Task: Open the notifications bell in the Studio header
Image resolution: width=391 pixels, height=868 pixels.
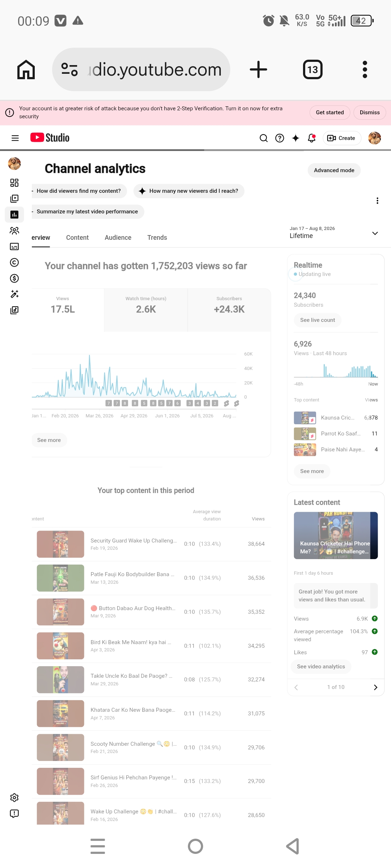Action: (312, 138)
